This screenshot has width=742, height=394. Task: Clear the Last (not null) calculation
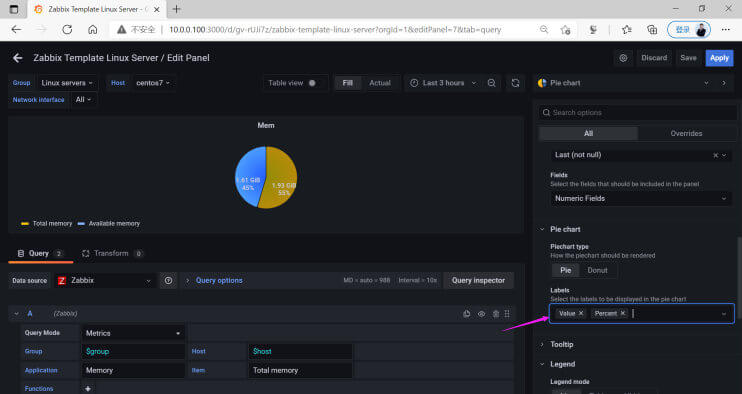point(715,155)
